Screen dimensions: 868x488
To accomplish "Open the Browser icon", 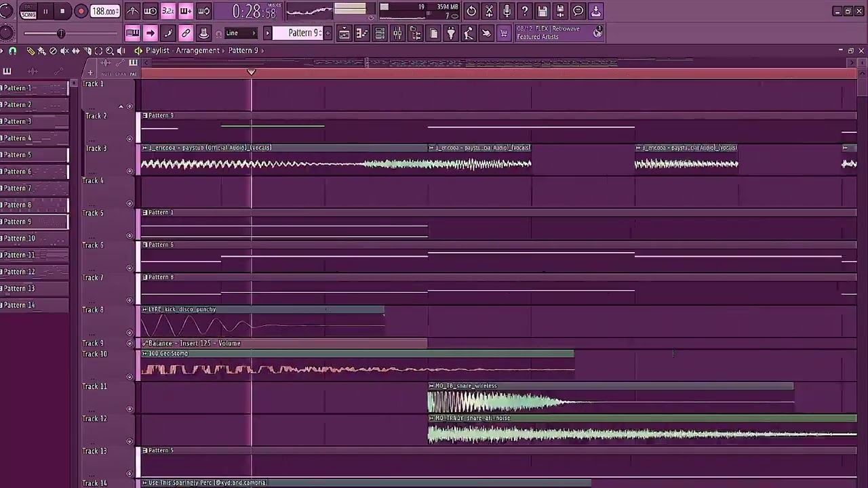I will 415,33.
